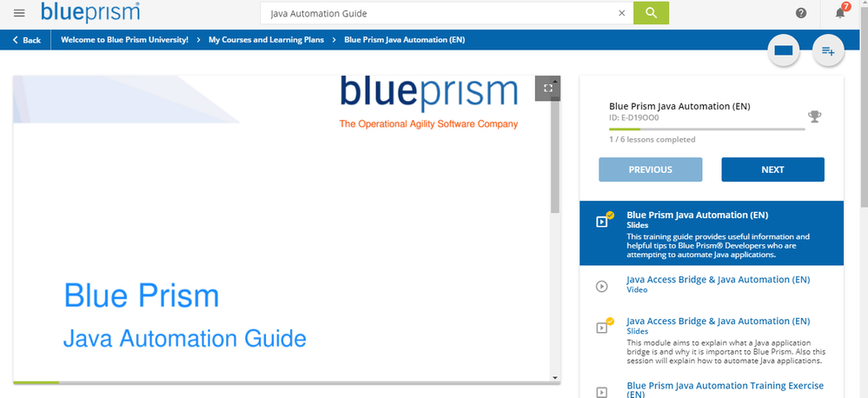
Task: Click the green search magnifier button
Action: [x=651, y=13]
